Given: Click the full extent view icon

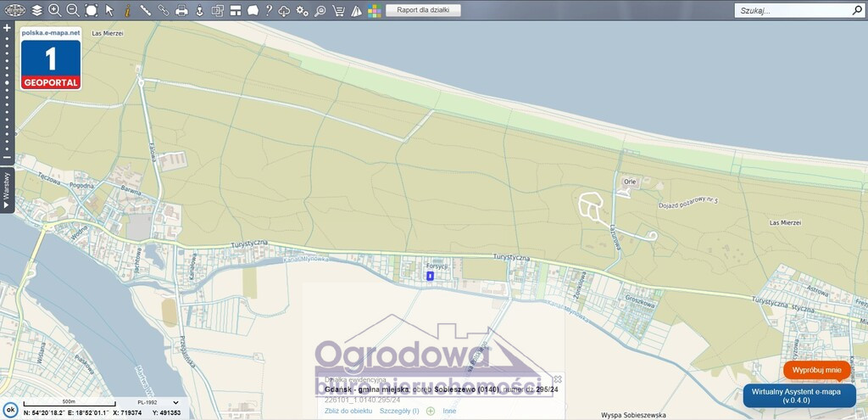Looking at the screenshot, I should point(92,10).
